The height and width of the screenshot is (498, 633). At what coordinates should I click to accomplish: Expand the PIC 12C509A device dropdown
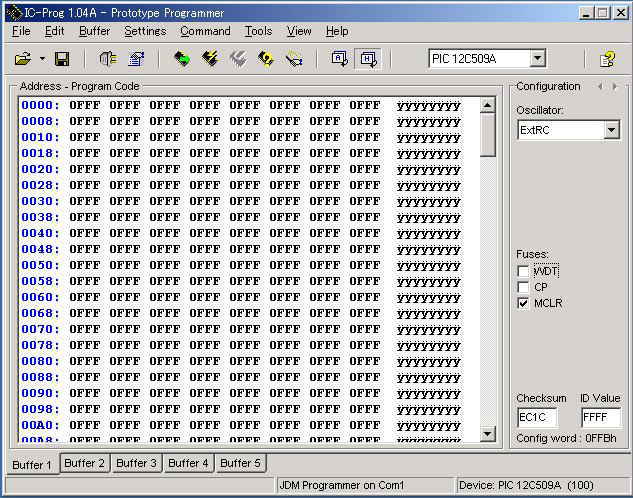click(x=537, y=59)
